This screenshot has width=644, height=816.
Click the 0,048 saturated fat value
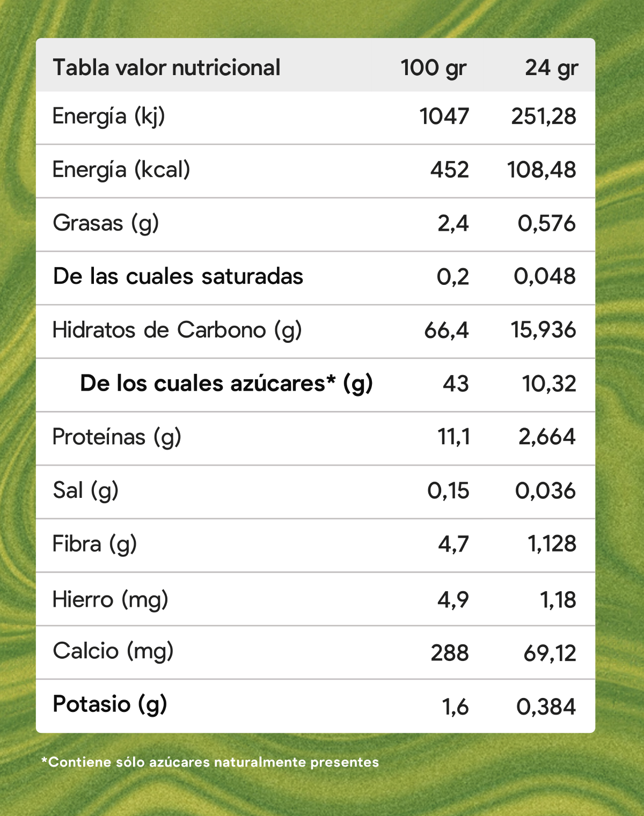point(545,277)
